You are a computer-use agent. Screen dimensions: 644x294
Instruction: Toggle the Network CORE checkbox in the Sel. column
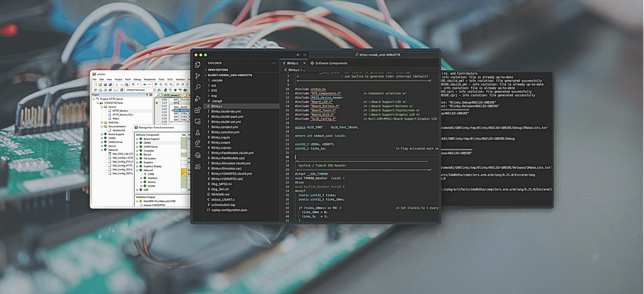tap(183, 174)
